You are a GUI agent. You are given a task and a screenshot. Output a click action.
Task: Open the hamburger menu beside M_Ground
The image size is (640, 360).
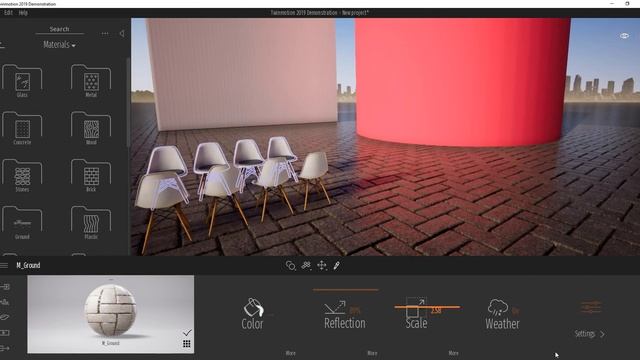pos(4,265)
